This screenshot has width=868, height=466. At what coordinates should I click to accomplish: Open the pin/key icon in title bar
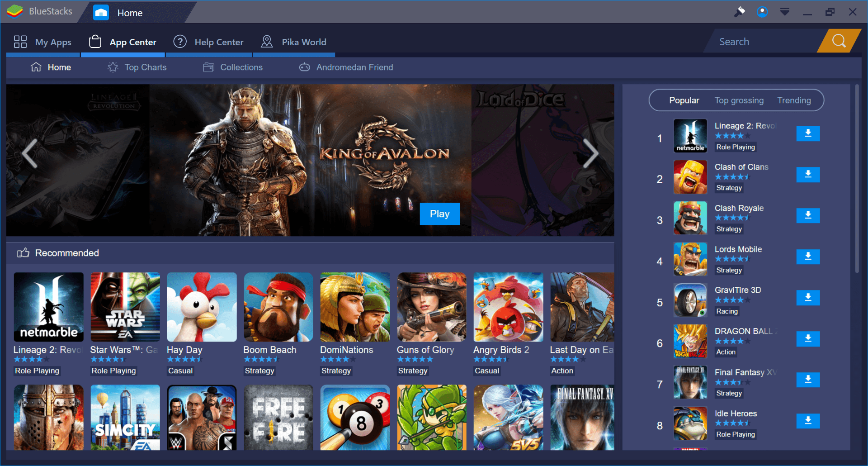[x=740, y=12]
